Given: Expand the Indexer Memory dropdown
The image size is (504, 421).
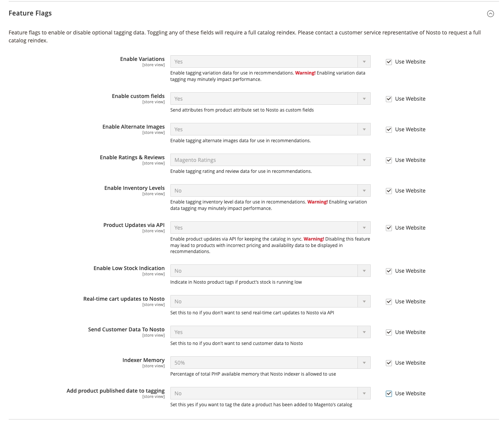Looking at the screenshot, I should click(270, 363).
